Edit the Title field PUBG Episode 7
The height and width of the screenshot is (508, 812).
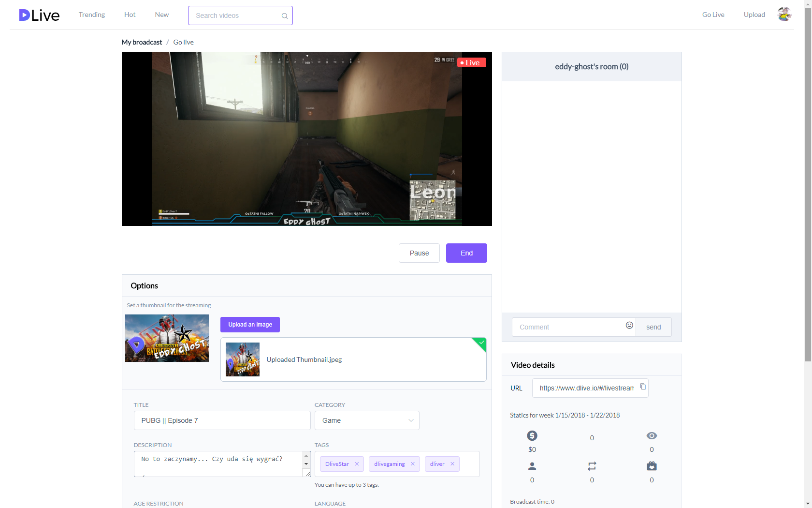coord(222,420)
